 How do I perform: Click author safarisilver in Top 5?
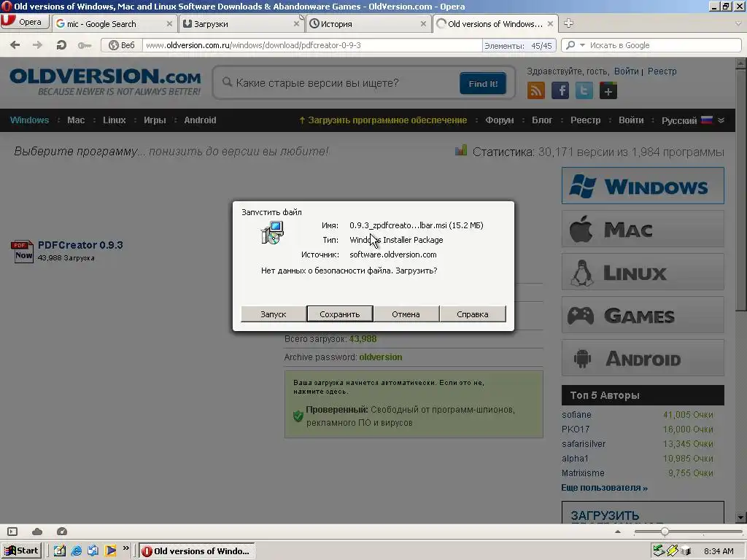[x=584, y=444]
